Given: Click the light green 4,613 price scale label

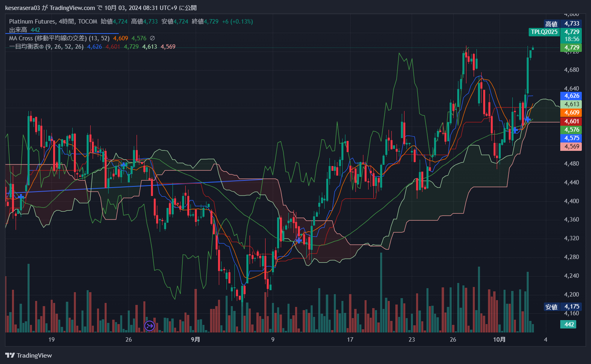Looking at the screenshot, I should pos(572,104).
